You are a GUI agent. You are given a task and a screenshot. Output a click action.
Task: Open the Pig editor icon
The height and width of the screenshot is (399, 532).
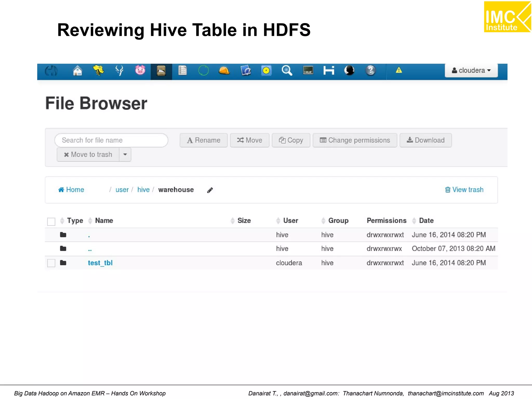coord(140,70)
